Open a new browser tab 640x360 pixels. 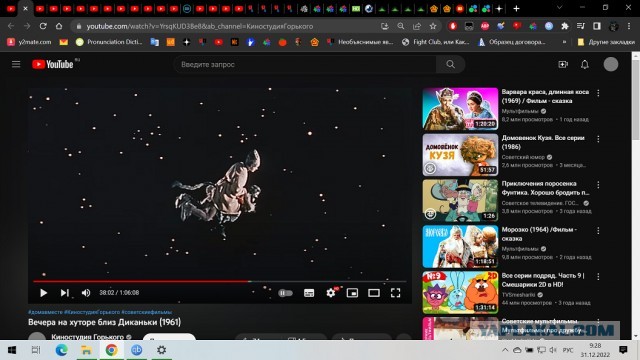tap(516, 9)
